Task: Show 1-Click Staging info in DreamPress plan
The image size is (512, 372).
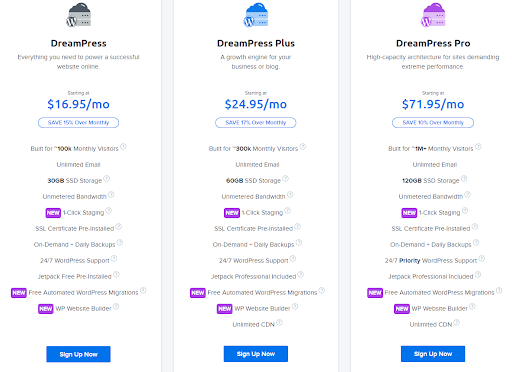Action: pyautogui.click(x=109, y=211)
